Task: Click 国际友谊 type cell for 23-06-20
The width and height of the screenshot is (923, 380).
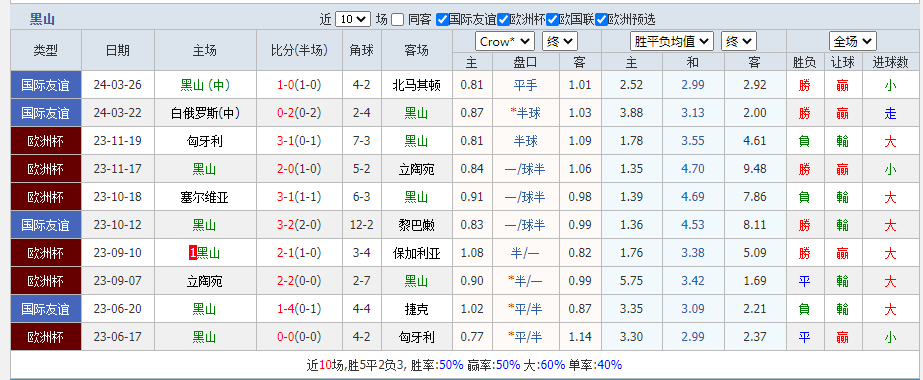Action: click(46, 309)
